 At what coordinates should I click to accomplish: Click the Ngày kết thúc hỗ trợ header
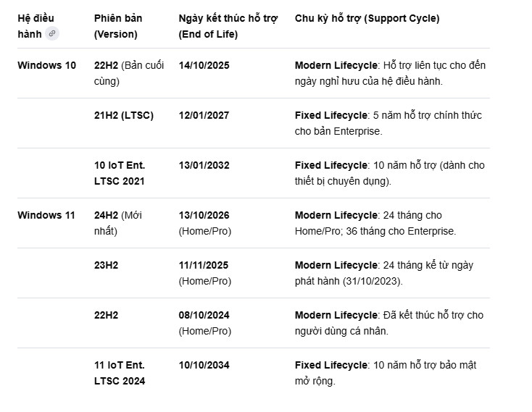tap(228, 26)
